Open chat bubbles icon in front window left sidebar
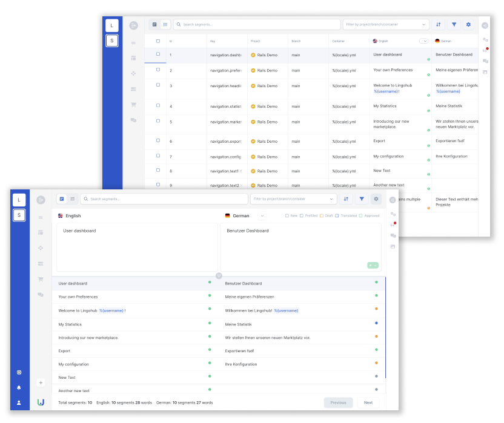The image size is (504, 423). click(41, 295)
